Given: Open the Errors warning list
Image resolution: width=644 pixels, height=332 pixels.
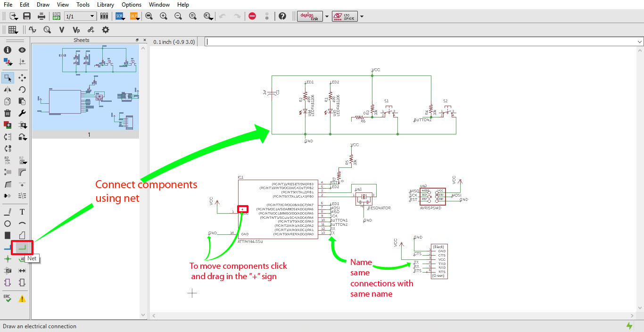Looking at the screenshot, I should [22, 299].
